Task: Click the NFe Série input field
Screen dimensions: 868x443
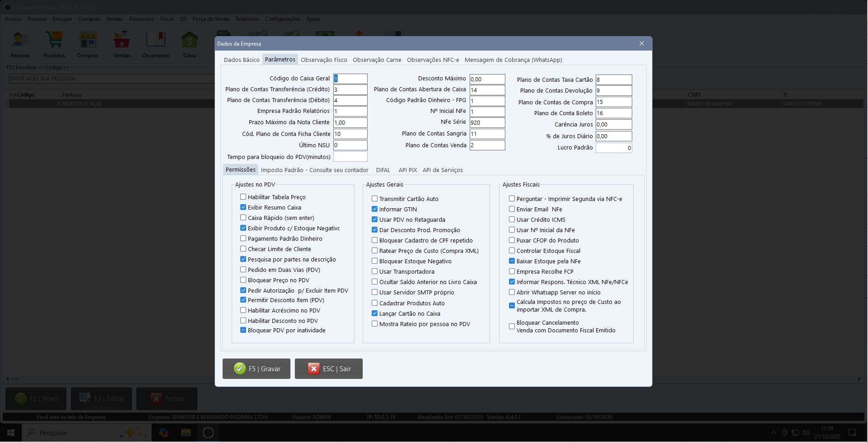Action: coord(487,122)
